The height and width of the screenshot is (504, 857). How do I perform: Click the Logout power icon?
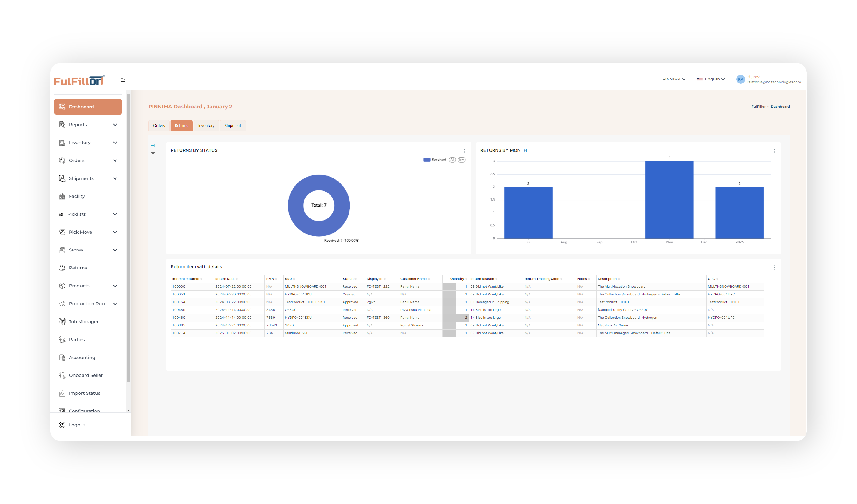62,425
